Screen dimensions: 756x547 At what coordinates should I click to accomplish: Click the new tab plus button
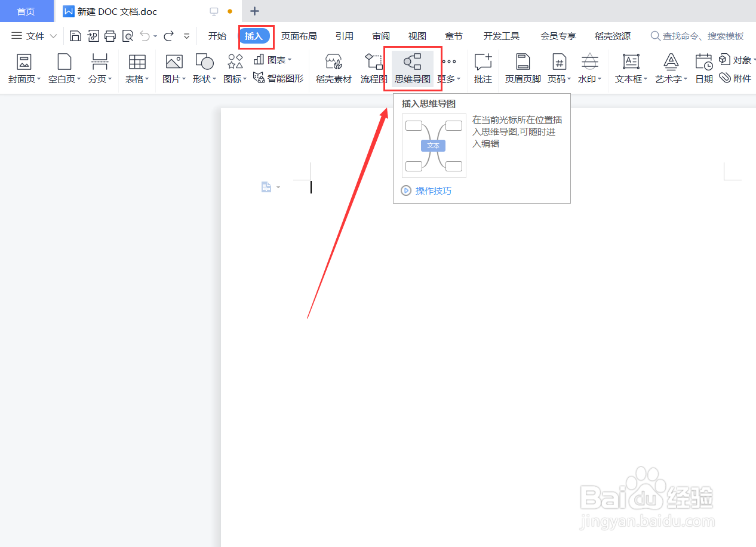254,11
